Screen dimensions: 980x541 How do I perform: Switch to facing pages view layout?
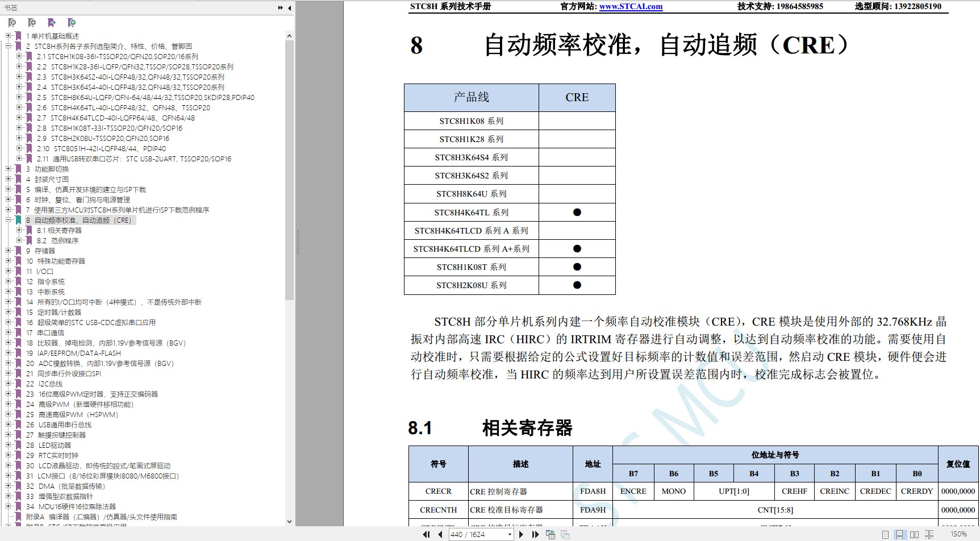pos(914,534)
